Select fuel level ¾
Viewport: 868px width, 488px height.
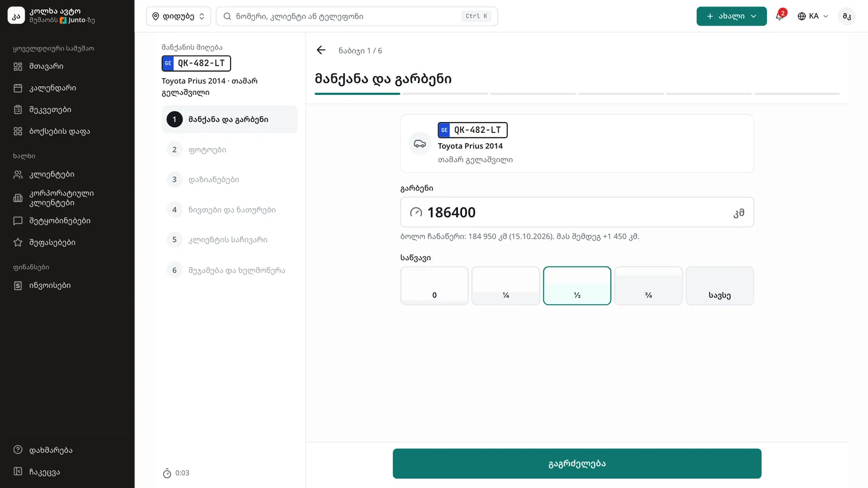tap(648, 286)
